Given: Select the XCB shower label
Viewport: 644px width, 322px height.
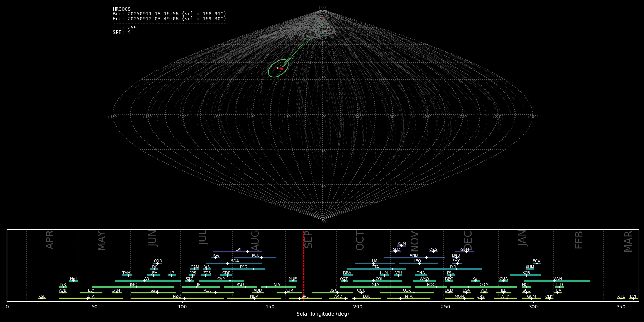Looking at the screenshot, I should point(526,273).
